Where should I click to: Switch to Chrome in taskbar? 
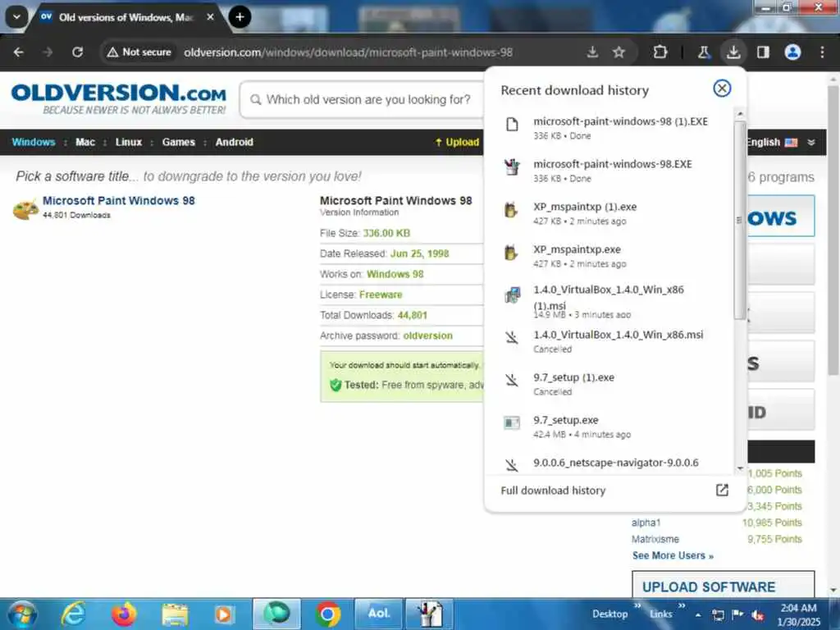click(328, 614)
